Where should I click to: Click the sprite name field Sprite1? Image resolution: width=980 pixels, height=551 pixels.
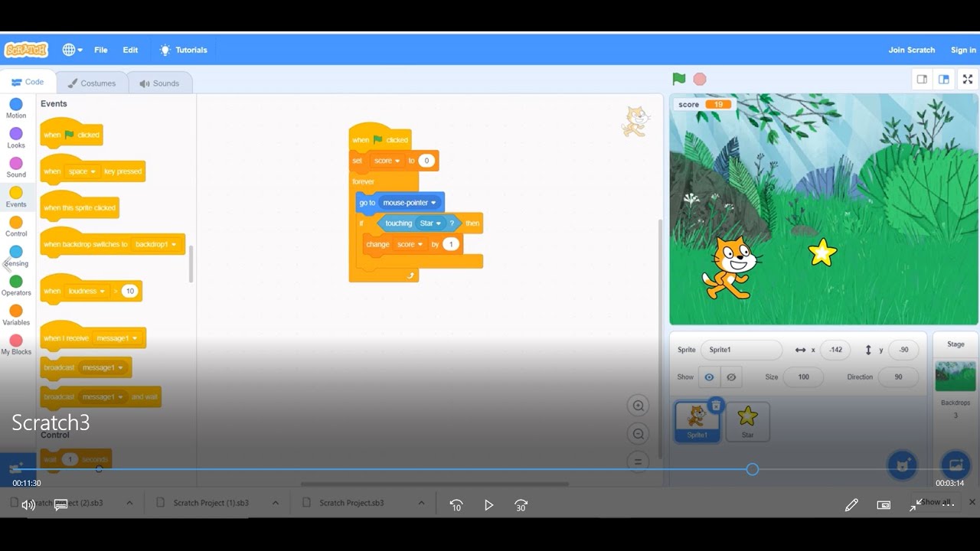(741, 350)
